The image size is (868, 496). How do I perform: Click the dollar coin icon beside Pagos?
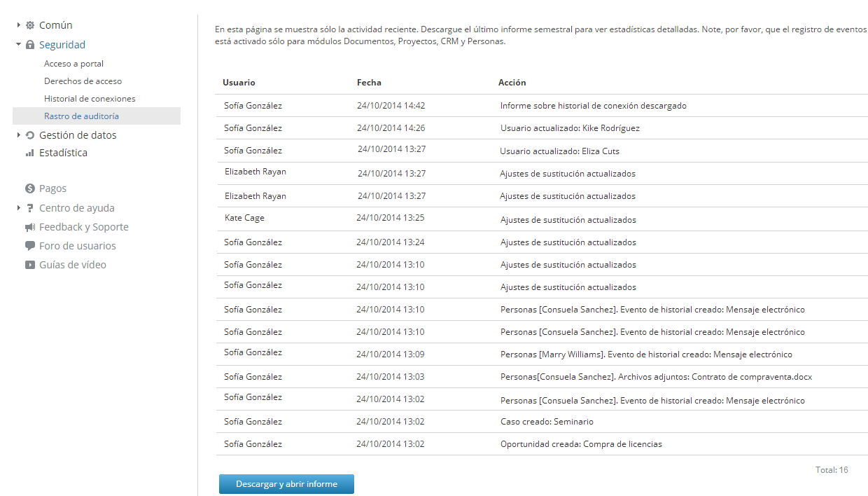pos(30,188)
